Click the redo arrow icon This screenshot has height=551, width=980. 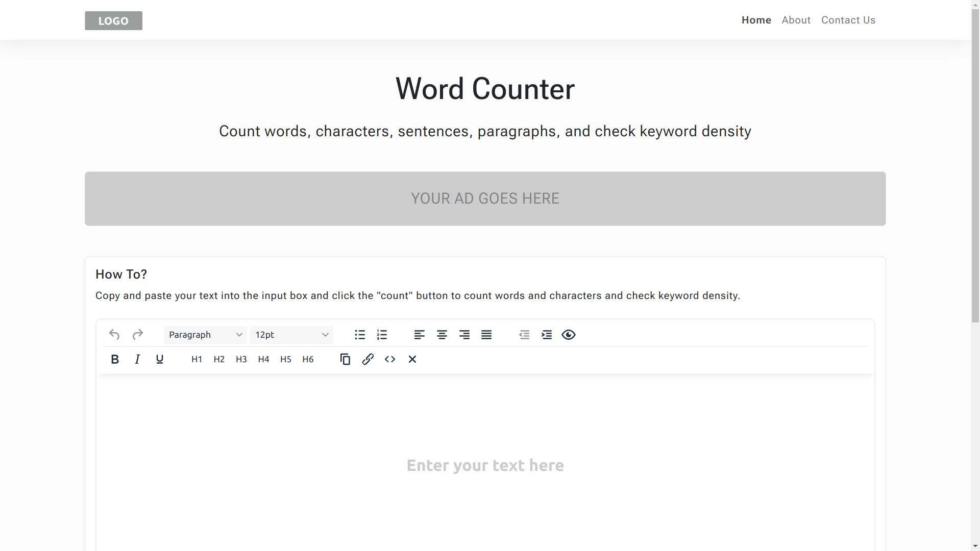coord(137,335)
